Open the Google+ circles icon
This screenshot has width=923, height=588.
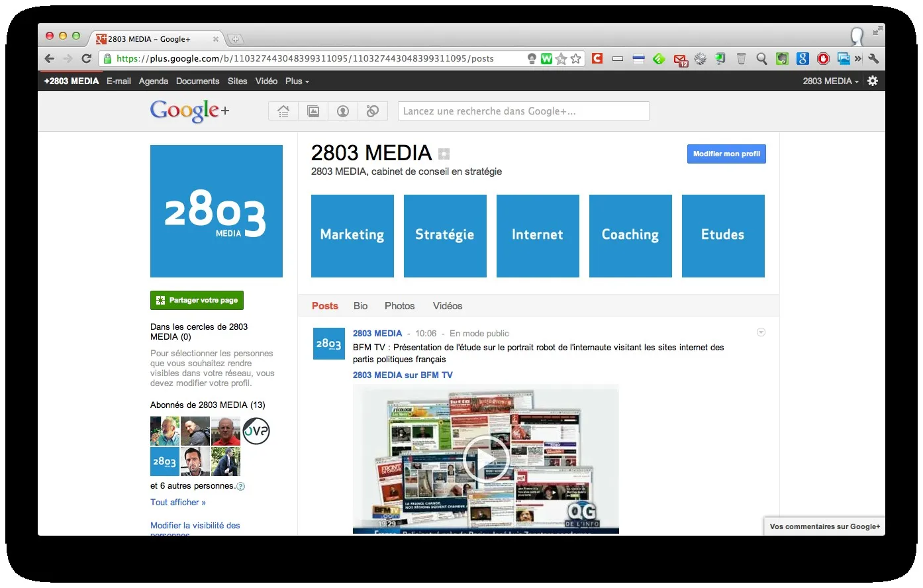[x=373, y=111]
